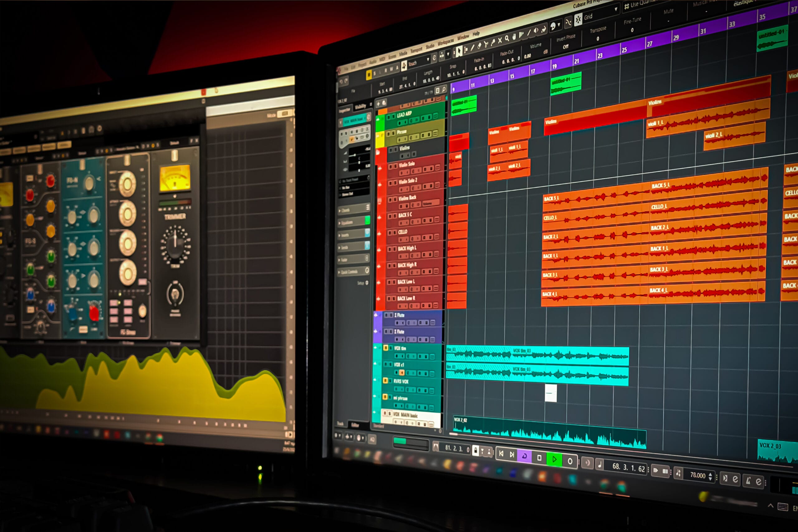
Task: Toggle the punch point lock icon
Action: 476,451
